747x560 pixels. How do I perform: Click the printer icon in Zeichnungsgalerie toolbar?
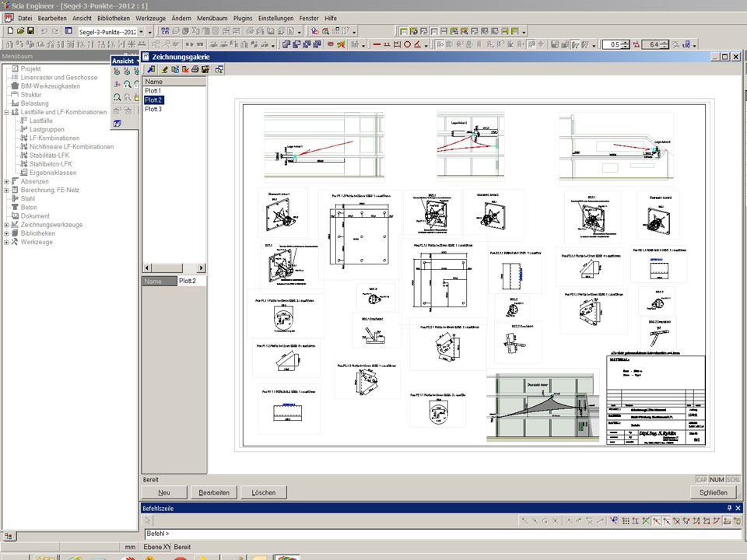pyautogui.click(x=195, y=70)
